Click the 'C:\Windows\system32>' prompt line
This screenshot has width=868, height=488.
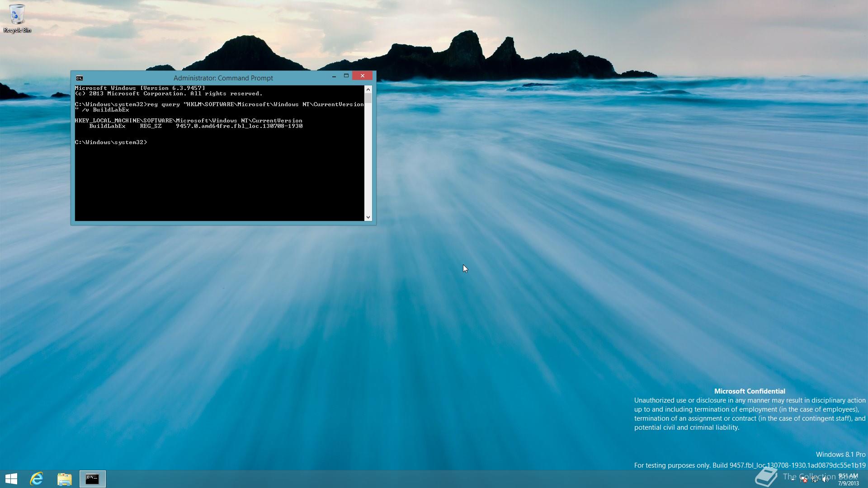coord(111,142)
